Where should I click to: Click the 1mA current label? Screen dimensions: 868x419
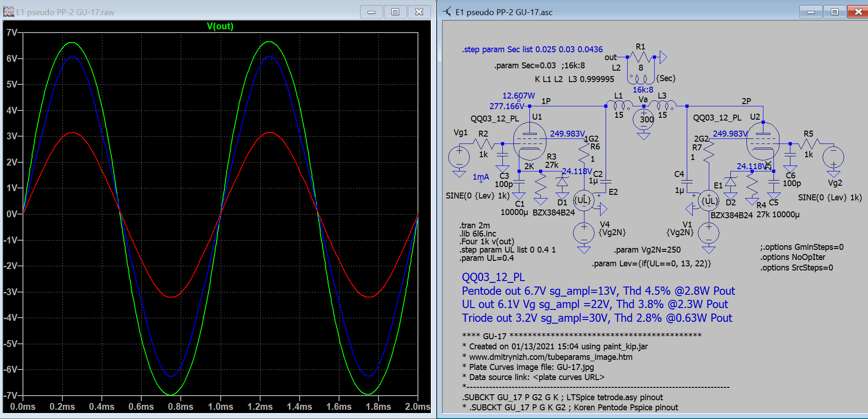[x=481, y=177]
